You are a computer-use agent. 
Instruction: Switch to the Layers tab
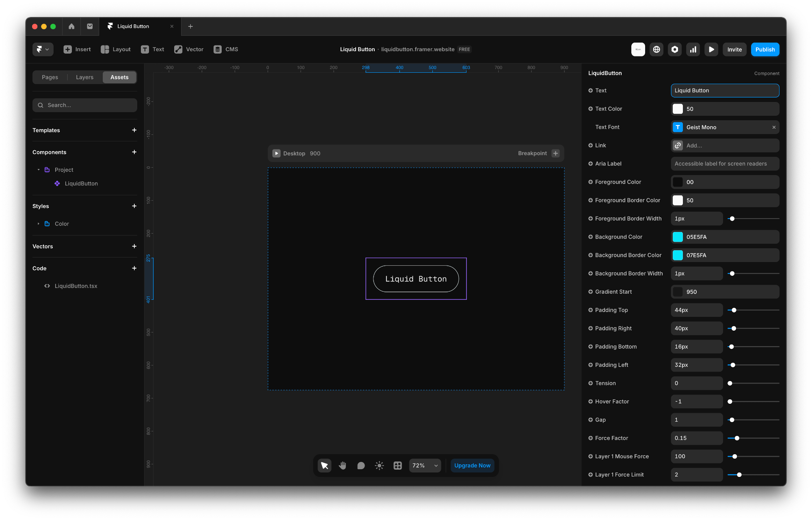coord(84,77)
